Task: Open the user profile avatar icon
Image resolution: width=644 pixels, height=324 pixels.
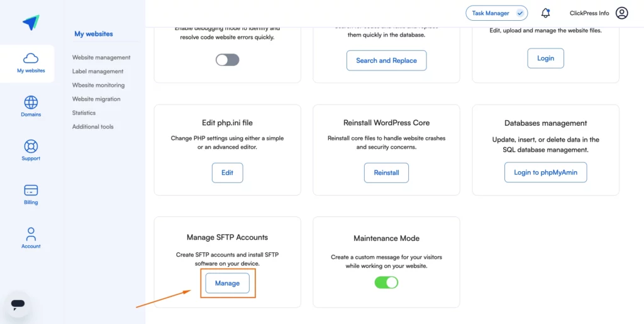Action: 622,13
